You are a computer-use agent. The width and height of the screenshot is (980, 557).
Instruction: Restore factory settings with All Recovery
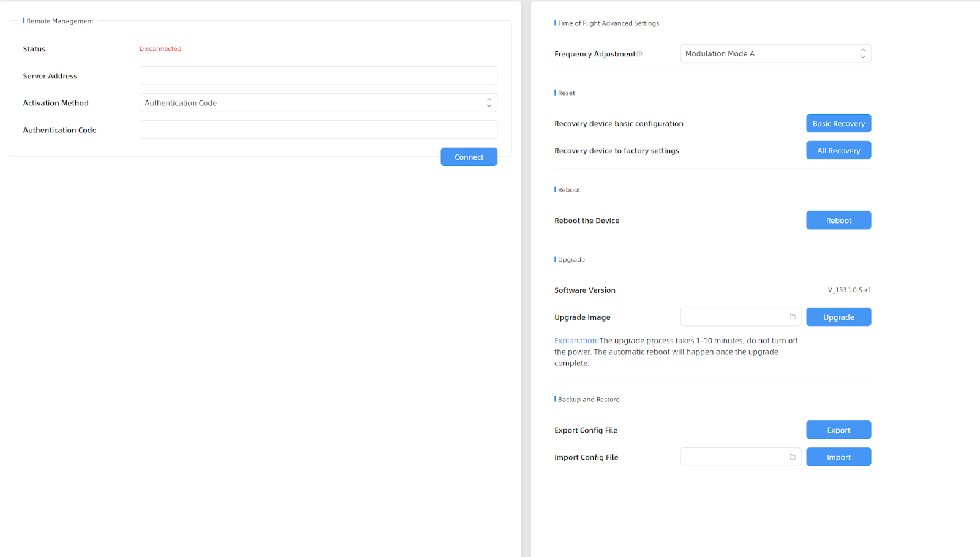click(838, 151)
